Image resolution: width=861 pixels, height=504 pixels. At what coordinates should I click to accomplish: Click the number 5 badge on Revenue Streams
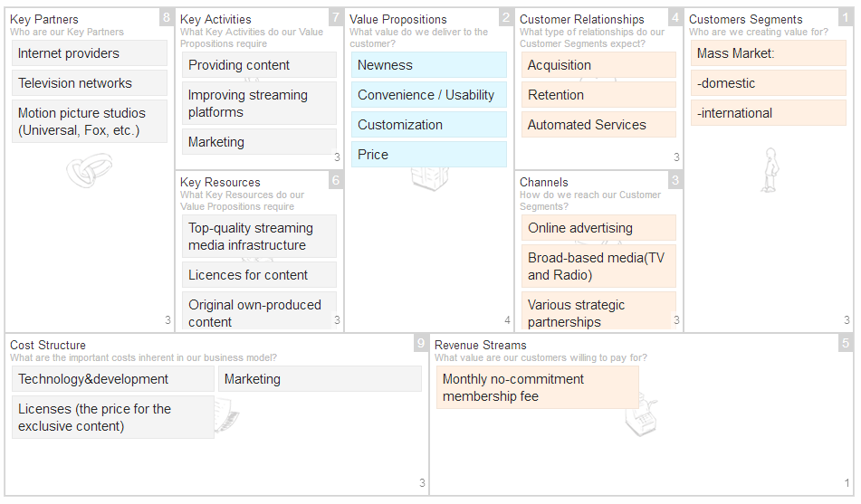tap(845, 343)
